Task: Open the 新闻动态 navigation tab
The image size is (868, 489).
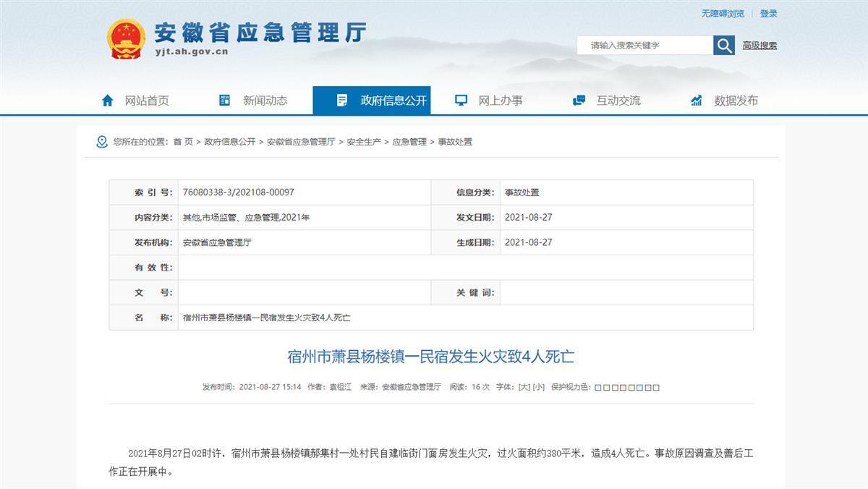Action: 265,101
